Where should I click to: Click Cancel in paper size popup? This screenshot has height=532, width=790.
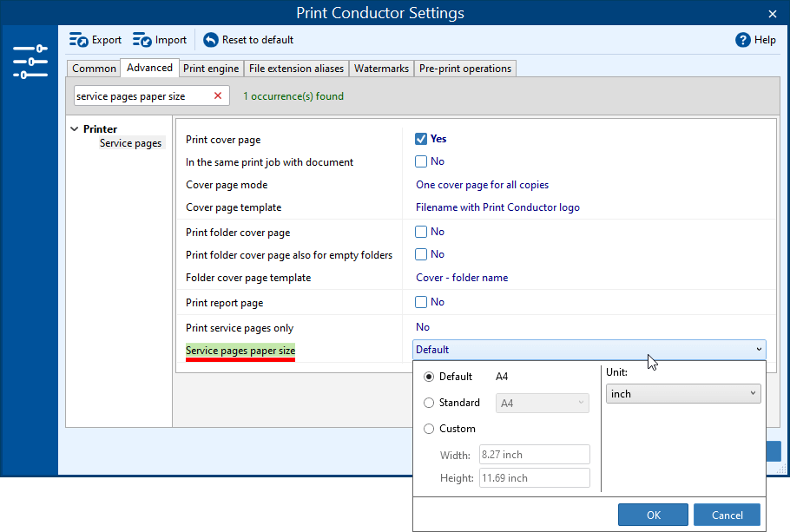(x=727, y=515)
